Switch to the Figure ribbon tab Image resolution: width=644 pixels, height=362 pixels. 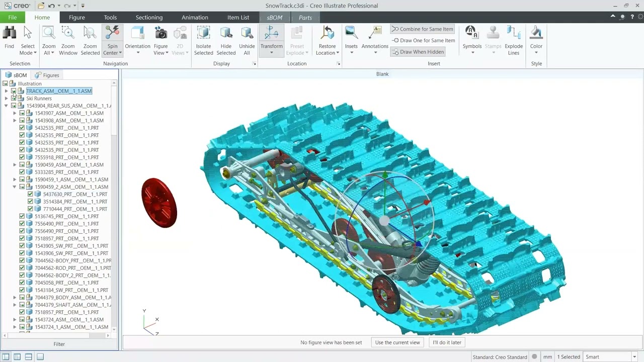pos(76,17)
